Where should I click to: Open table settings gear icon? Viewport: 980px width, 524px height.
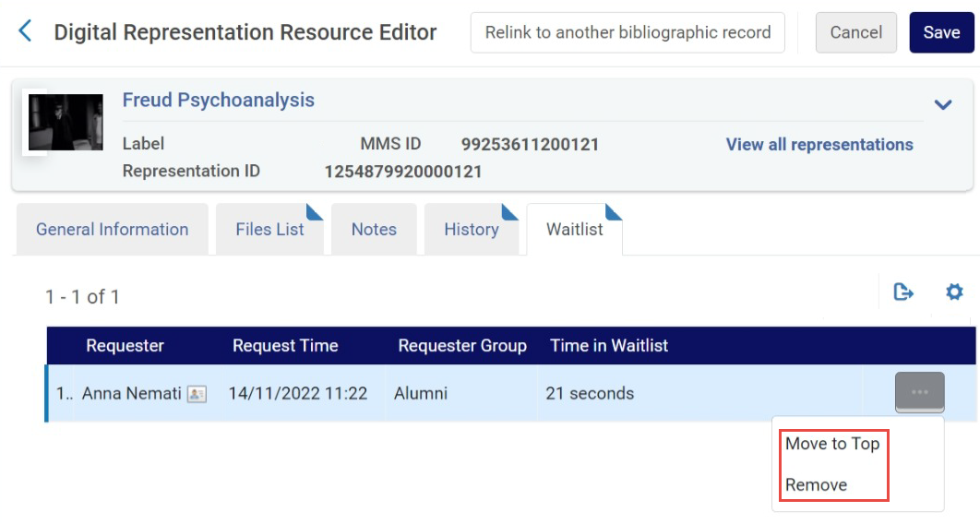[x=954, y=292]
